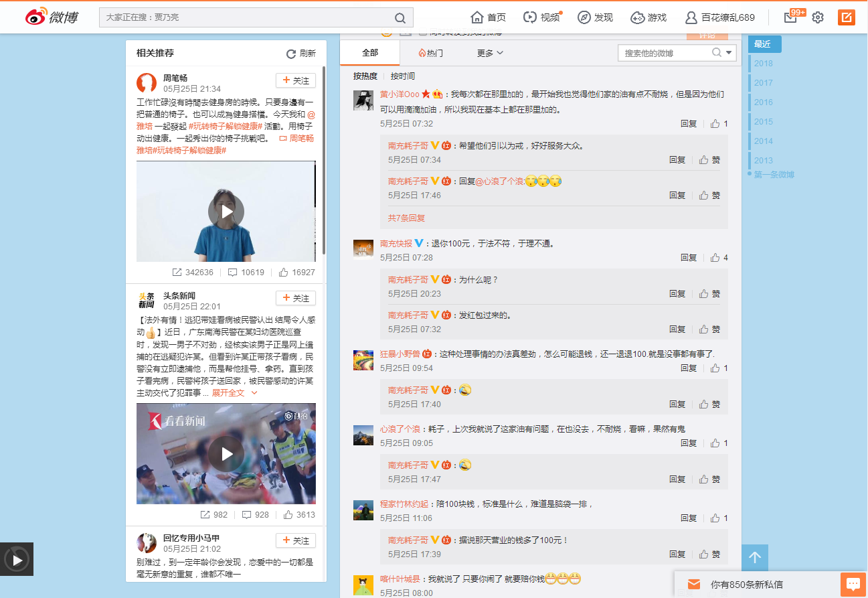The width and height of the screenshot is (868, 598).
Task: Play the 看看新闻 video thumbnail
Action: click(226, 454)
